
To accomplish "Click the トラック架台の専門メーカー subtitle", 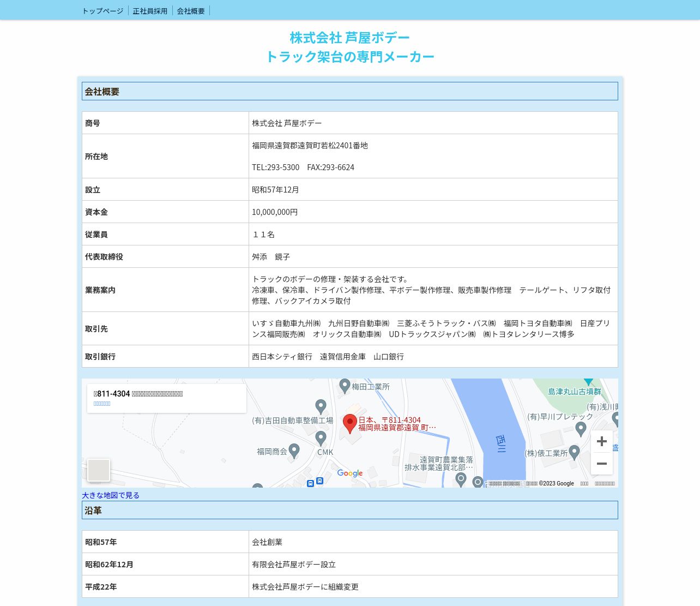I will coord(350,57).
